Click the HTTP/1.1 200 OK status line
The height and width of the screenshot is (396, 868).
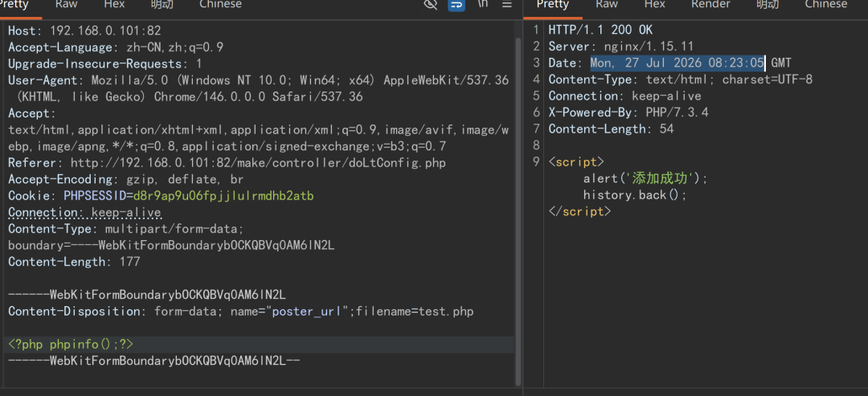click(600, 31)
